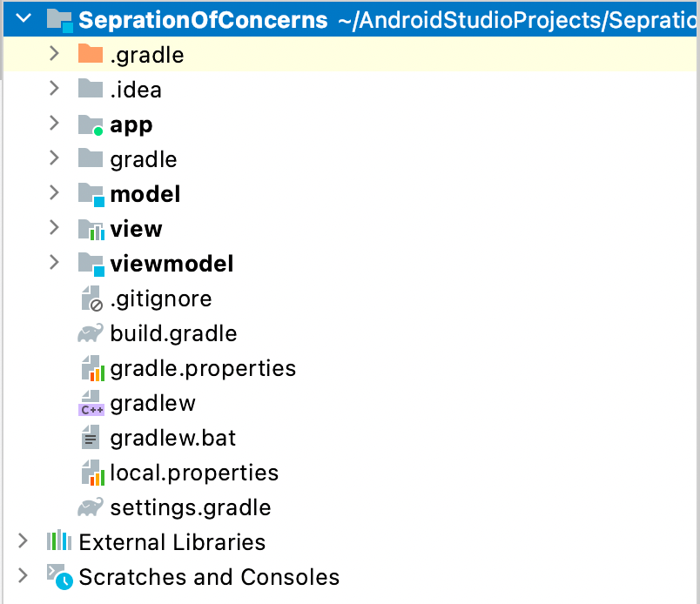The image size is (700, 604).
Task: Click the orange .gradle folder icon
Action: point(91,55)
